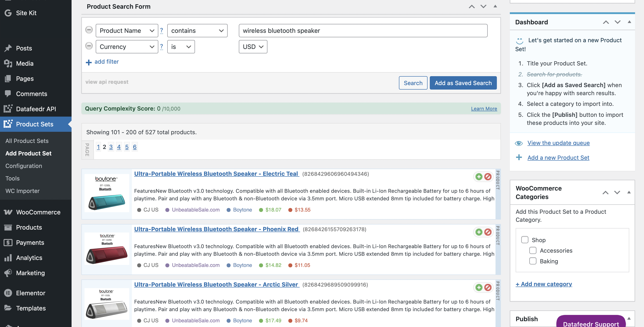Viewport: 644px width, 327px height.
Task: Click the eye icon by update queue
Action: [x=519, y=143]
